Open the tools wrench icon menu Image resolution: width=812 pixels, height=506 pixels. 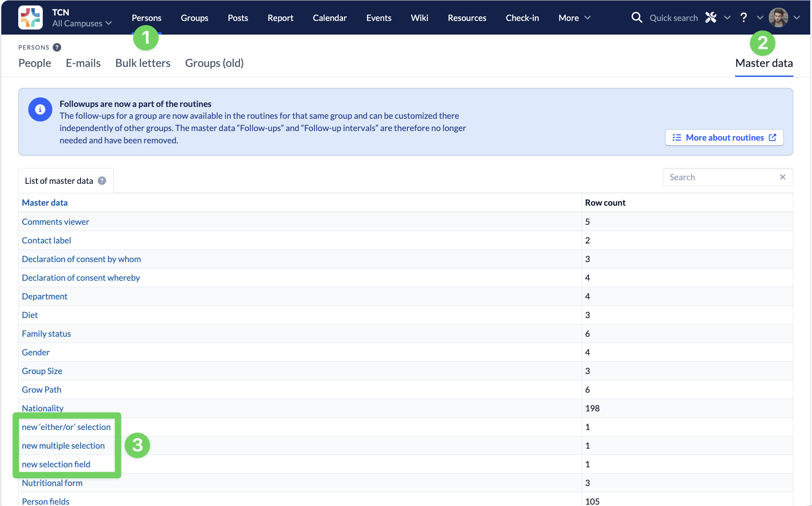711,18
